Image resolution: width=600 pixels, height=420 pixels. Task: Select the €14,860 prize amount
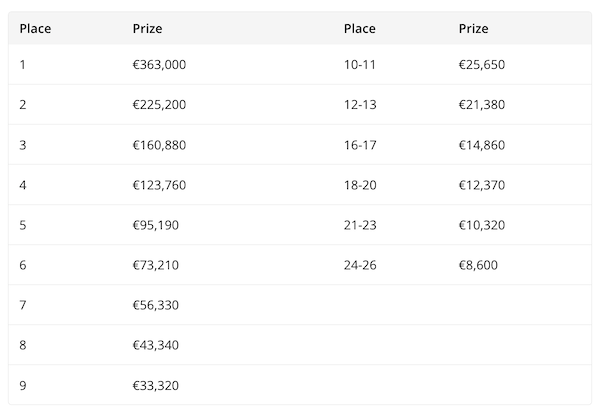pos(482,145)
